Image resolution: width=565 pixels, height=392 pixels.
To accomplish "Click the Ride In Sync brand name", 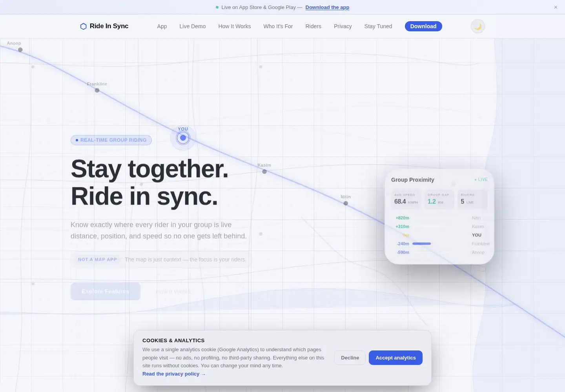I will [109, 26].
